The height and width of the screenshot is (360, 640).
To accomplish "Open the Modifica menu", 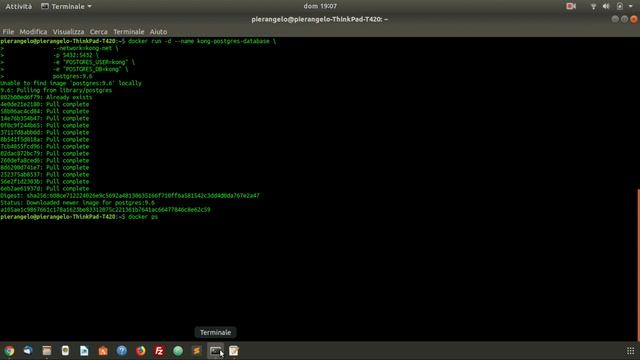I will pyautogui.click(x=33, y=31).
